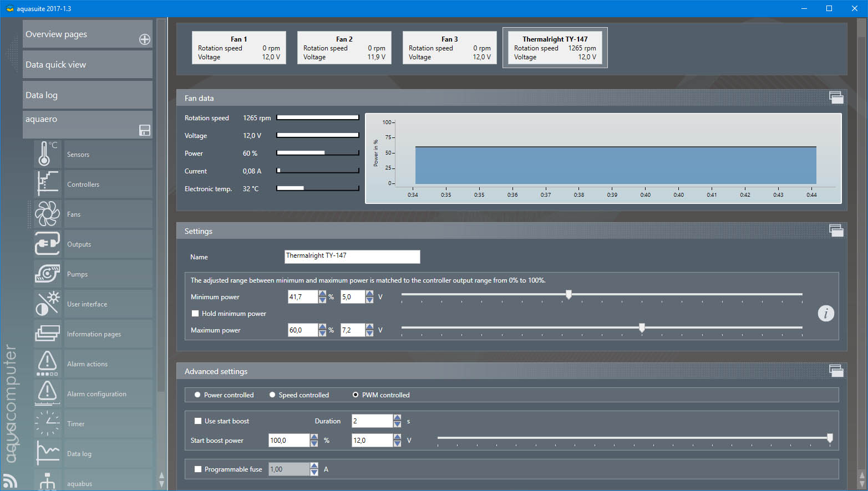Click the Maximum power slider handle

642,328
